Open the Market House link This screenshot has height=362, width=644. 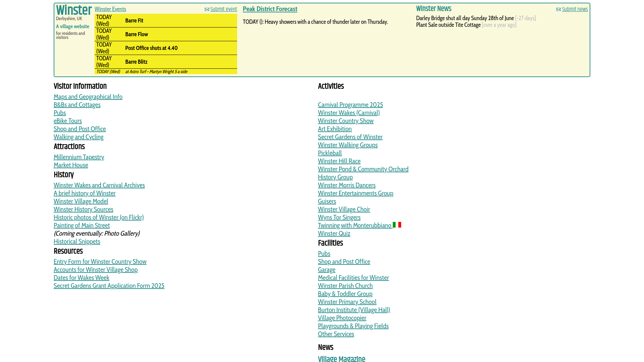71,165
